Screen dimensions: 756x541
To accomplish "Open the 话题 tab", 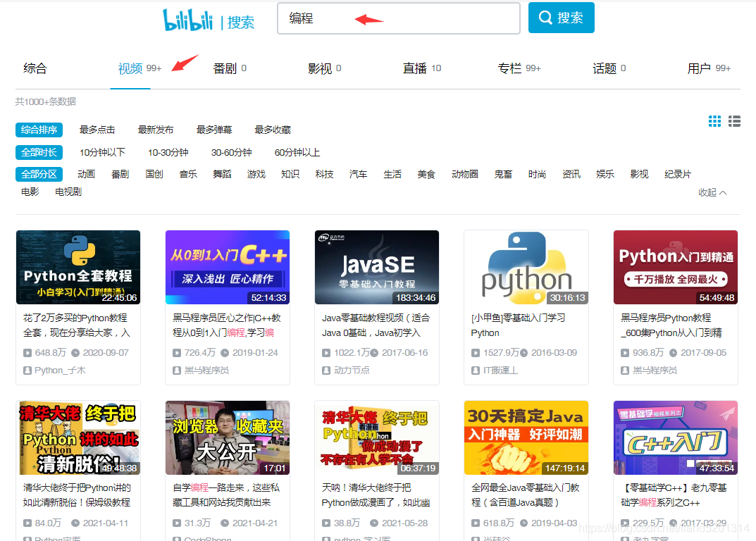I will pyautogui.click(x=609, y=68).
